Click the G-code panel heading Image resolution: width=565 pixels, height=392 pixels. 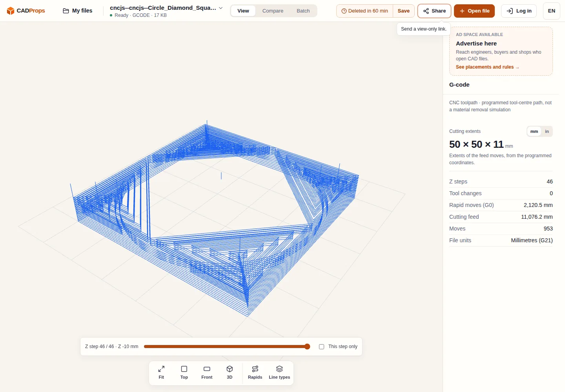459,85
